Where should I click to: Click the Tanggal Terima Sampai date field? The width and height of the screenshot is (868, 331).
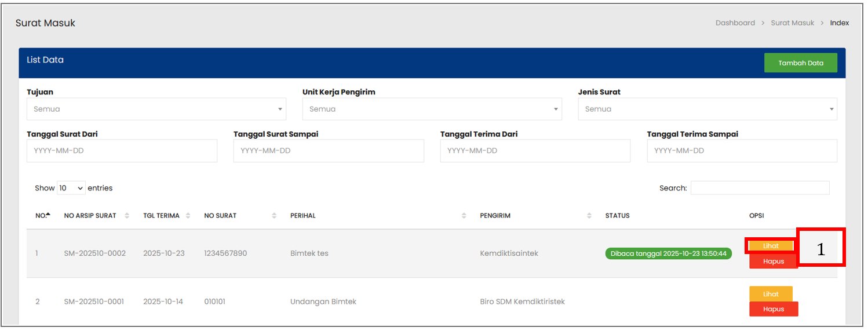point(742,150)
